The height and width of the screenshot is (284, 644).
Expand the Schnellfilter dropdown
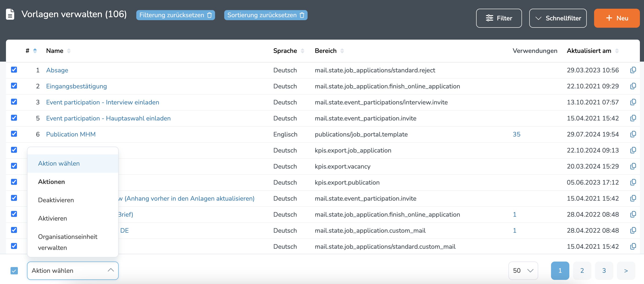pos(558,18)
